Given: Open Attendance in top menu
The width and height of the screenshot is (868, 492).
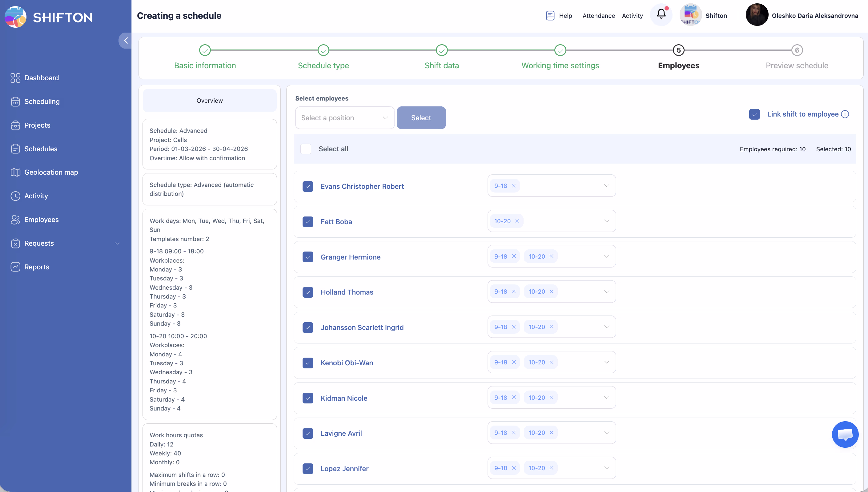Looking at the screenshot, I should [x=598, y=16].
